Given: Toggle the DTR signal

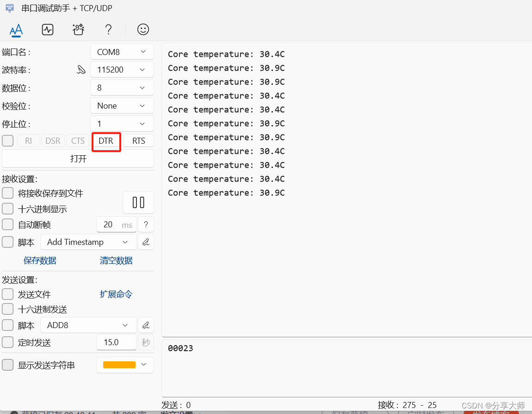Looking at the screenshot, I should point(106,141).
